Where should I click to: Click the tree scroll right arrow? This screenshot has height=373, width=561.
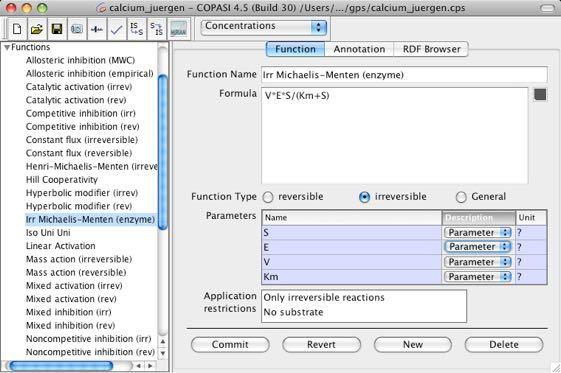click(x=150, y=365)
